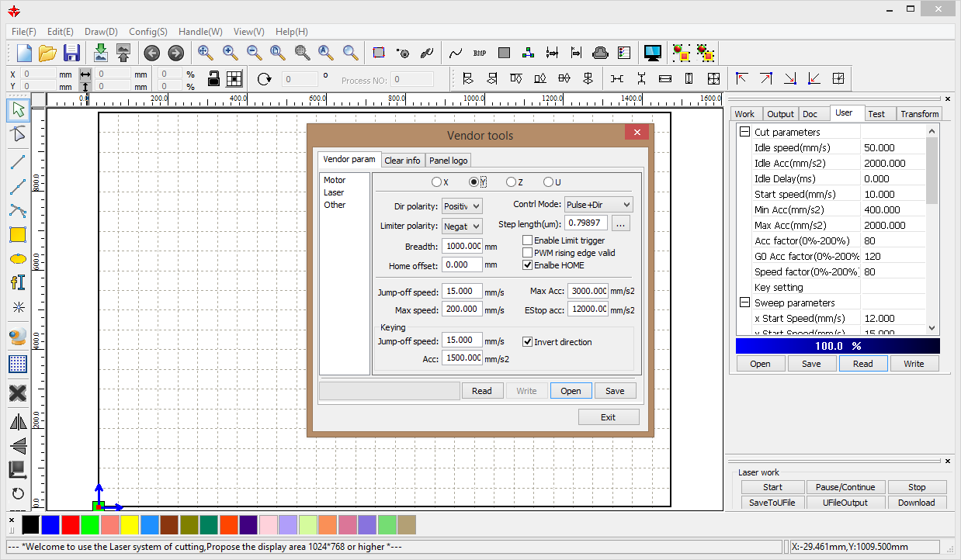The width and height of the screenshot is (961, 560).
Task: Enable the Limit trigger checkbox
Action: (528, 240)
